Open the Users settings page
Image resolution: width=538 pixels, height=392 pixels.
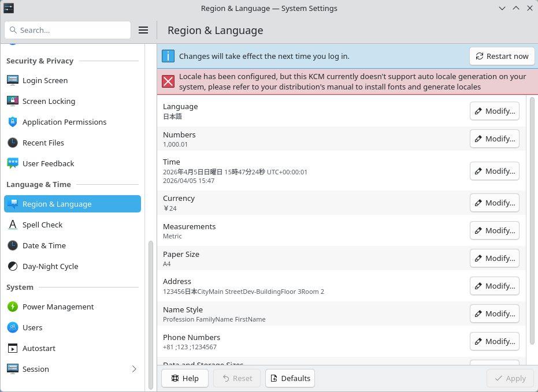(x=32, y=327)
